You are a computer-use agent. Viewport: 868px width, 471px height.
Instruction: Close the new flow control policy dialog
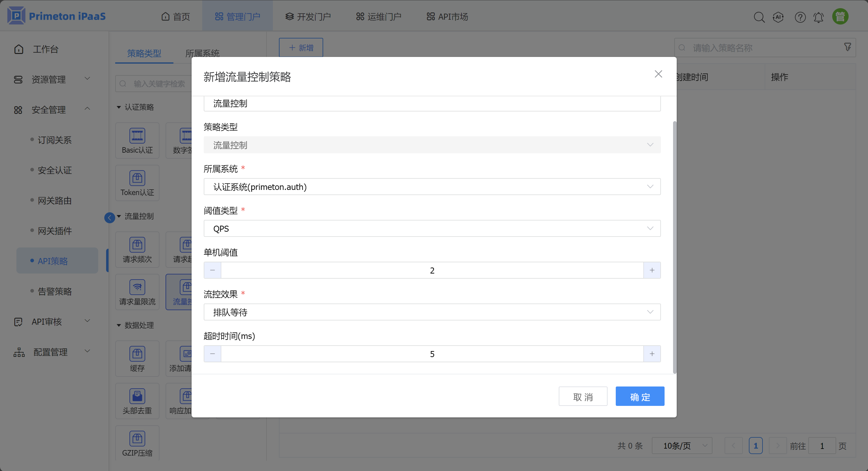(x=658, y=74)
